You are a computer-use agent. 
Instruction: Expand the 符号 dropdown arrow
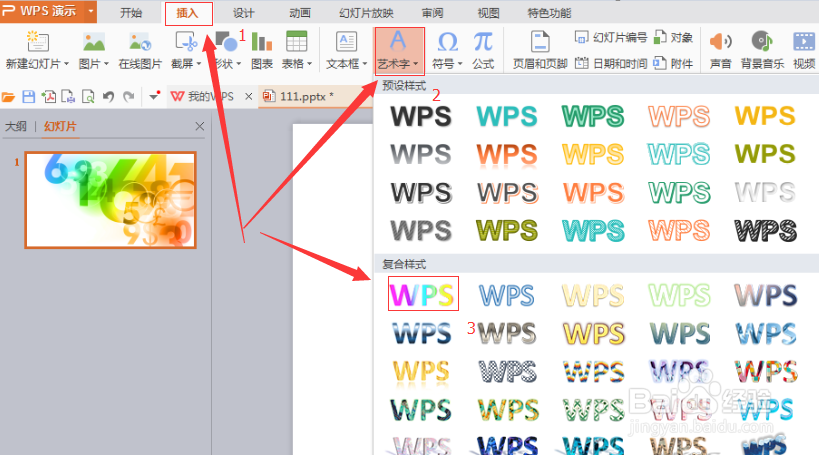click(460, 64)
